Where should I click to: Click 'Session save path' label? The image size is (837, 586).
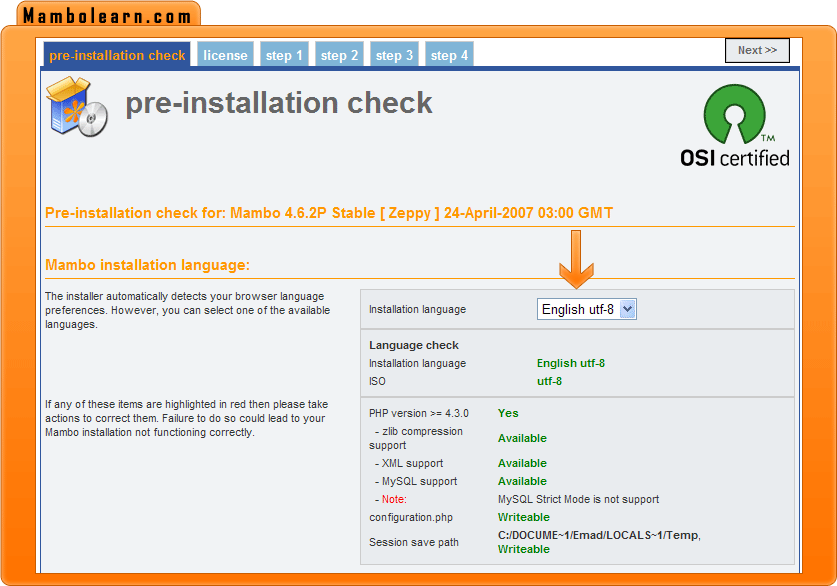[414, 542]
